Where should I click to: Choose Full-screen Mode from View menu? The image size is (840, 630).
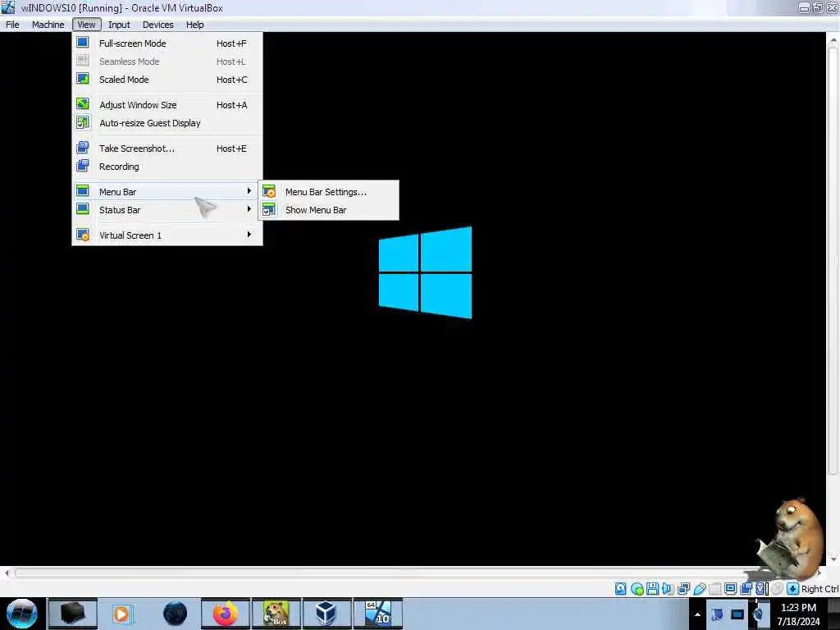pyautogui.click(x=167, y=43)
